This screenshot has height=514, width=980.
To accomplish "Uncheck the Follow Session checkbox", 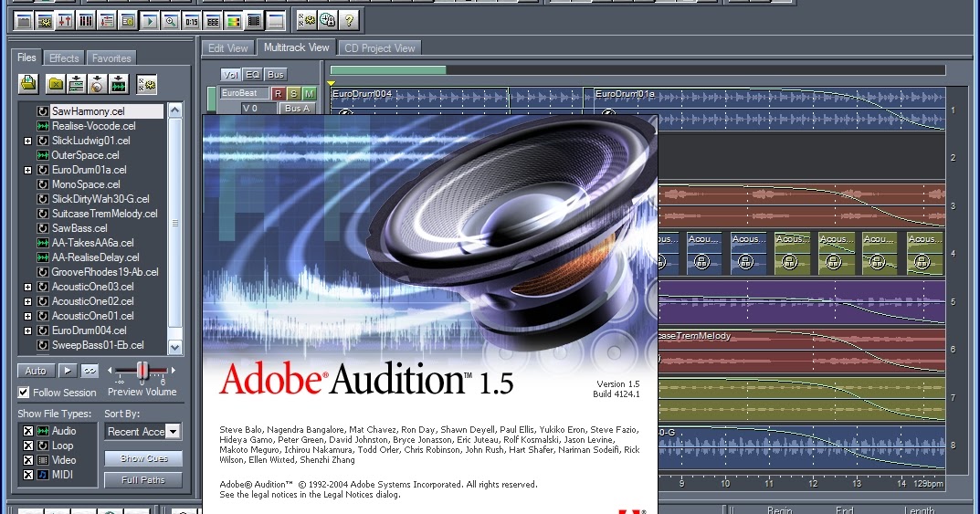I will (x=24, y=393).
